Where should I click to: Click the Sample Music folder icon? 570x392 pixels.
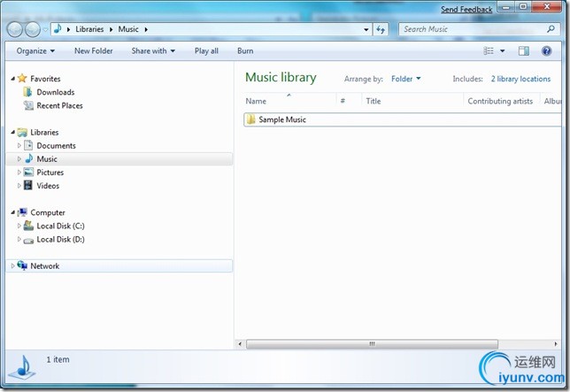coord(250,119)
